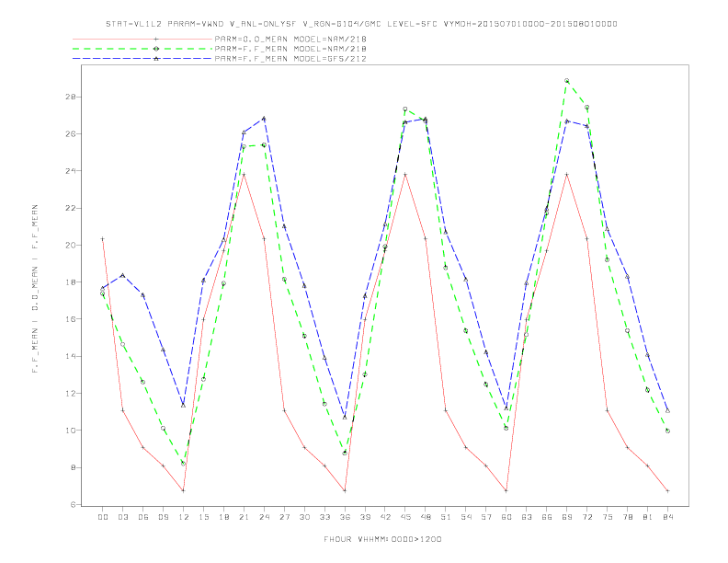Click y-axis tick label 22
Image resolution: width=728 pixels, height=563 pixels.
[71, 208]
